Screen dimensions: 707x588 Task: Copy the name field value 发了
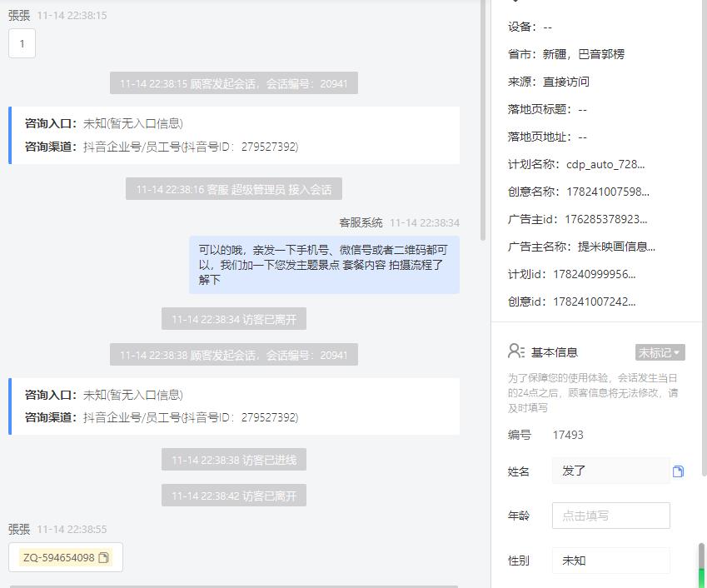tap(678, 471)
